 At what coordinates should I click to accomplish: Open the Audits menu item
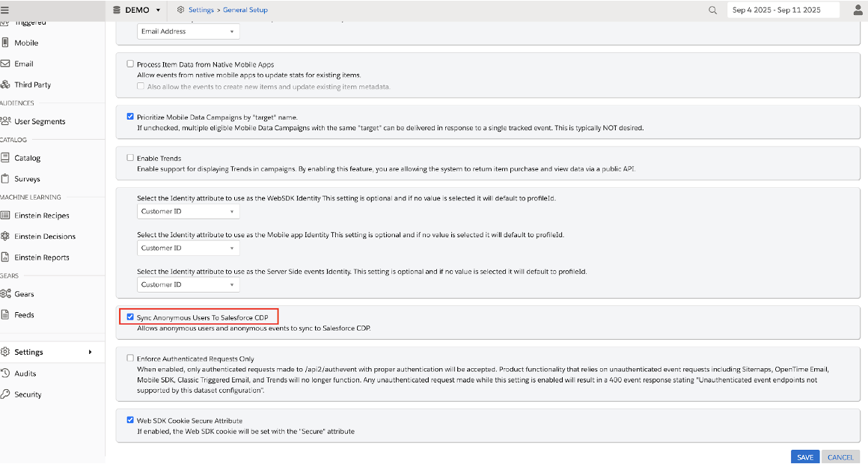[x=25, y=373]
